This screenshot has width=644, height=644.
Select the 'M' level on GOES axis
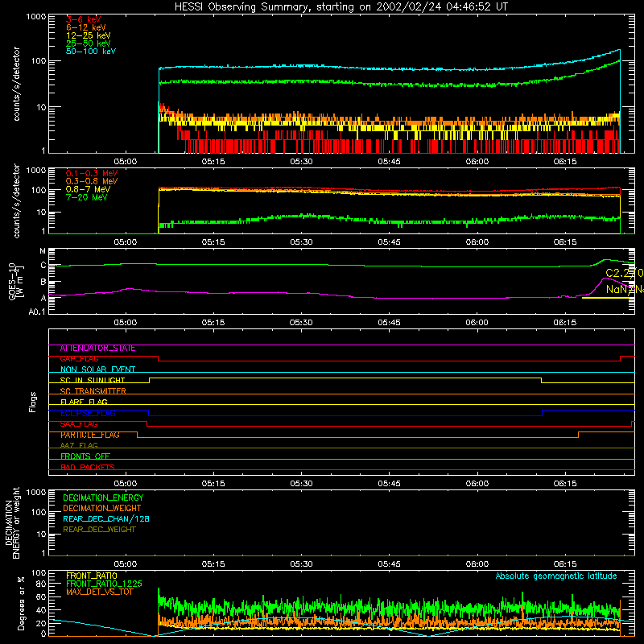coord(43,251)
